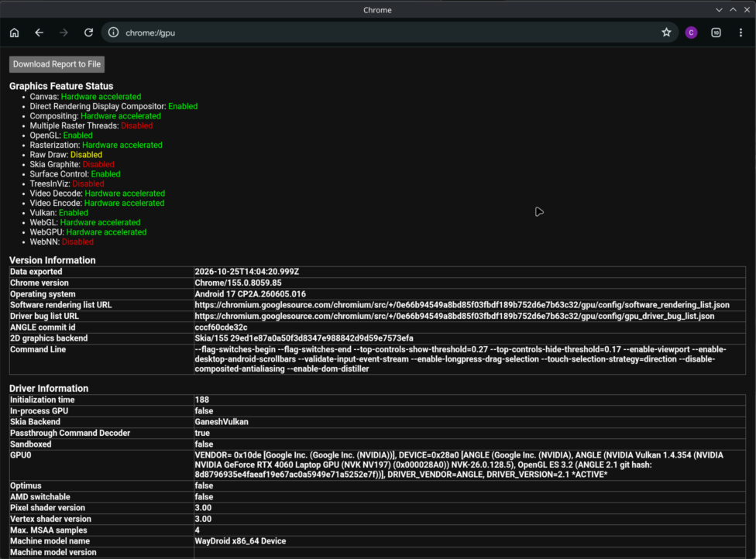Reload the chrome://gpu page
Viewport: 756px width, 559px height.
(x=89, y=33)
